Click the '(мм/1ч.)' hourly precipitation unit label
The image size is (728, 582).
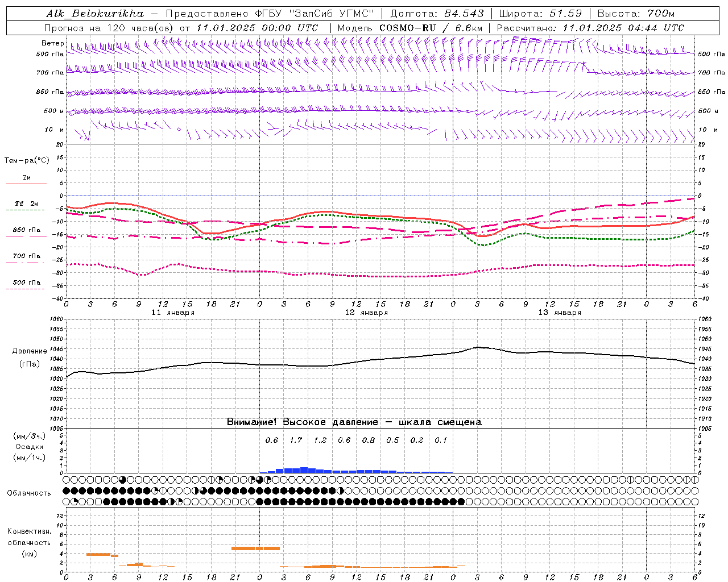pyautogui.click(x=30, y=458)
